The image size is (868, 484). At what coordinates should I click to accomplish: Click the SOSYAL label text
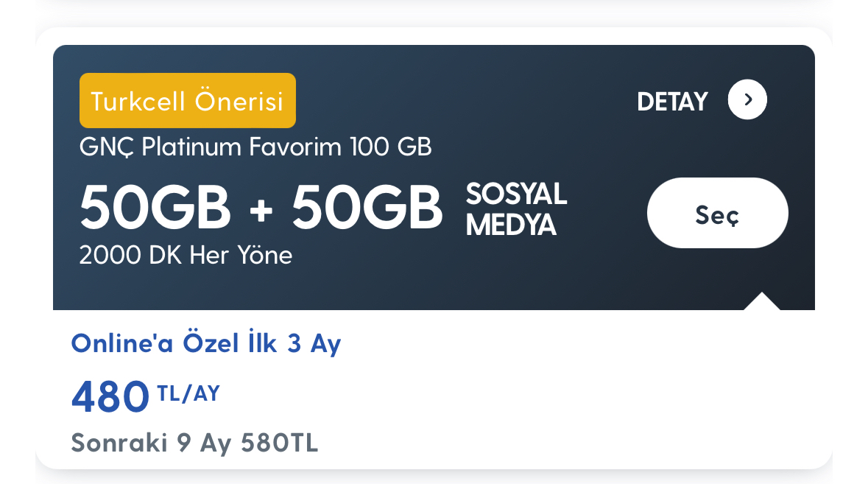[x=516, y=194]
